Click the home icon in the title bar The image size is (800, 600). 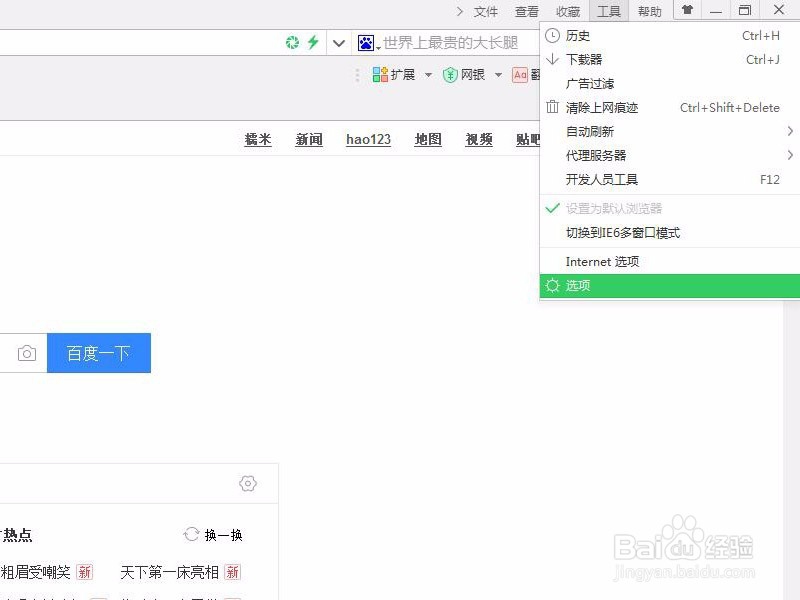click(x=687, y=11)
